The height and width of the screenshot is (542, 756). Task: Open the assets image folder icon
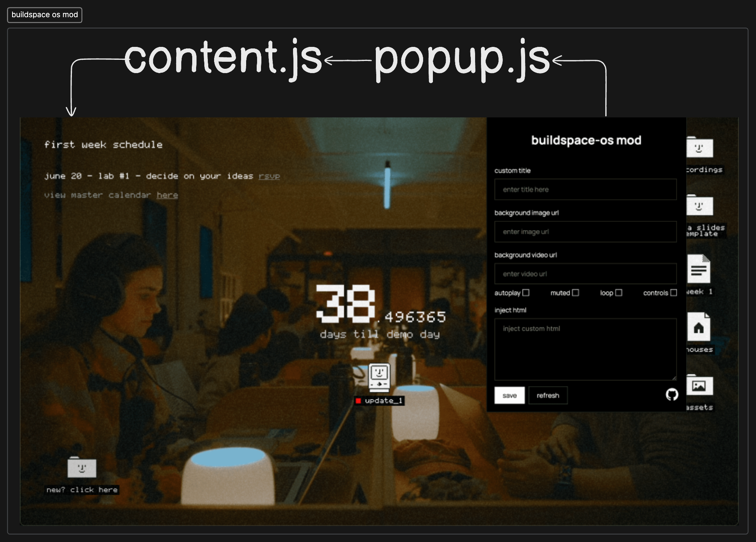point(699,386)
